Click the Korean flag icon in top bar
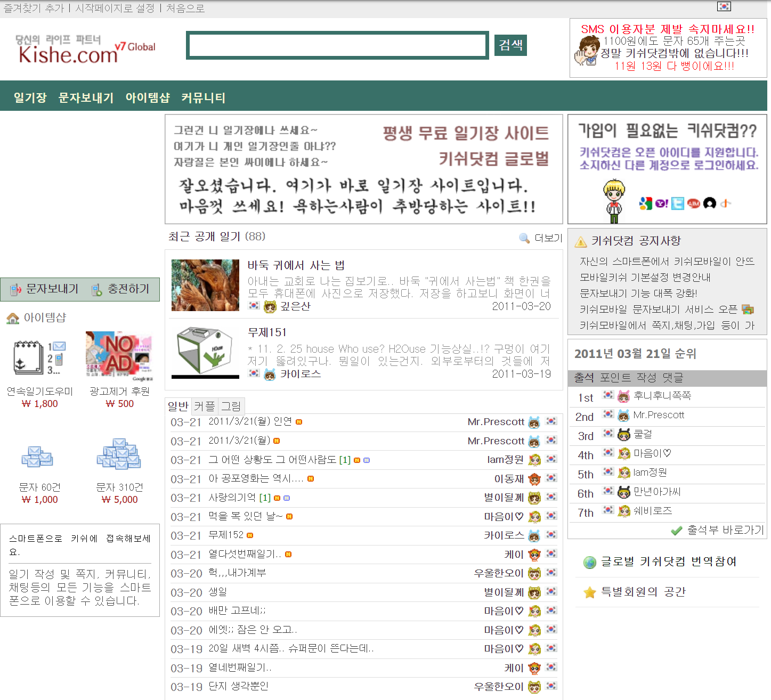Image resolution: width=771 pixels, height=700 pixels. pyautogui.click(x=724, y=6)
